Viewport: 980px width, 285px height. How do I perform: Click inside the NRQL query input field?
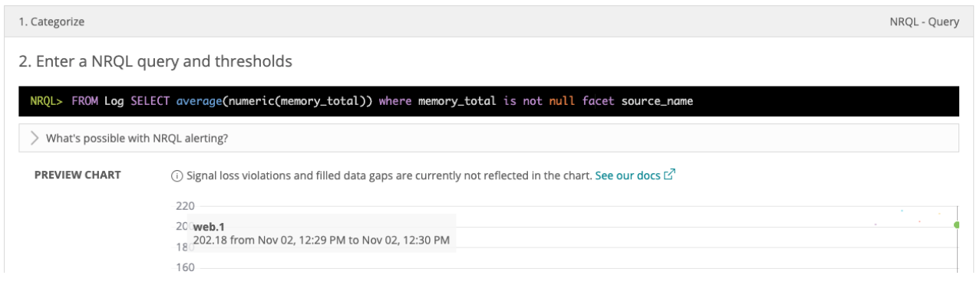(x=488, y=101)
